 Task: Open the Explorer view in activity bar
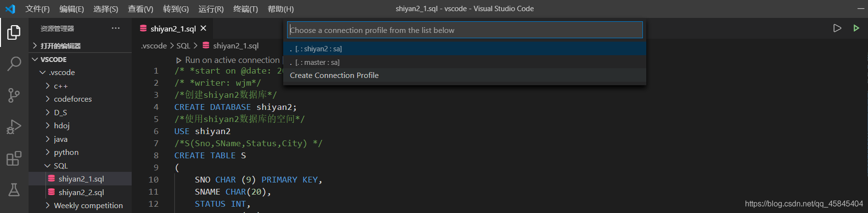point(14,32)
